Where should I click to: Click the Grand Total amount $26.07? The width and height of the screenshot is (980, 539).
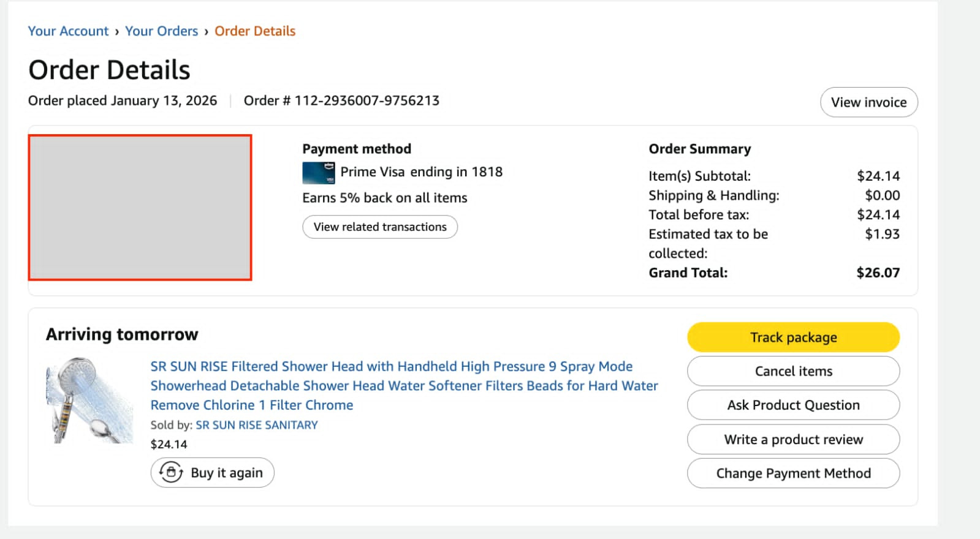(877, 273)
